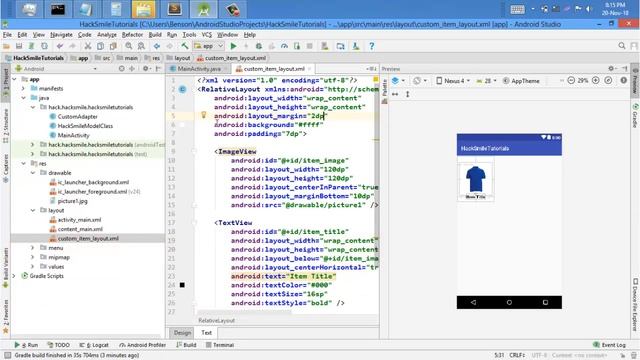This screenshot has height=360, width=640.
Task: Click the Save All toolbar icon
Action: point(19,46)
